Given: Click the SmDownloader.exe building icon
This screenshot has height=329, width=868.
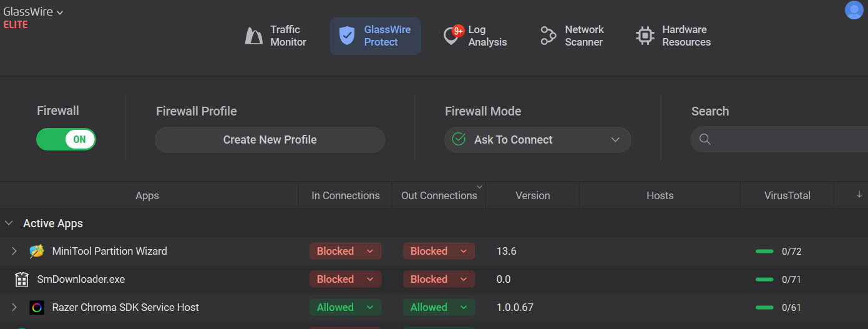Looking at the screenshot, I should pyautogui.click(x=22, y=279).
